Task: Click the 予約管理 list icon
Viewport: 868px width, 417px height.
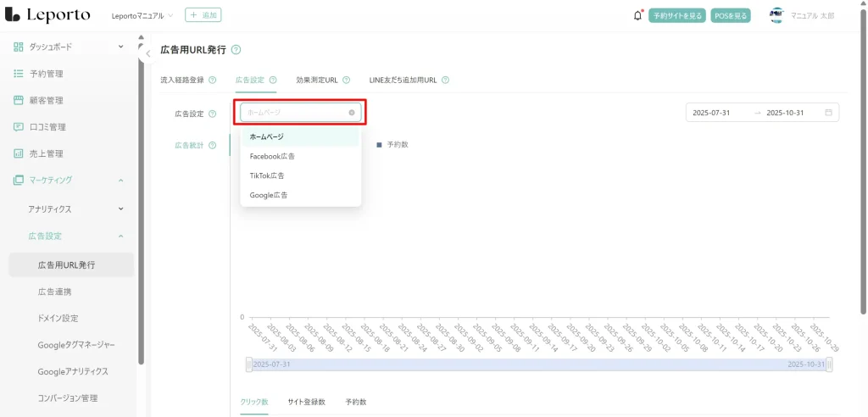Action: 19,74
